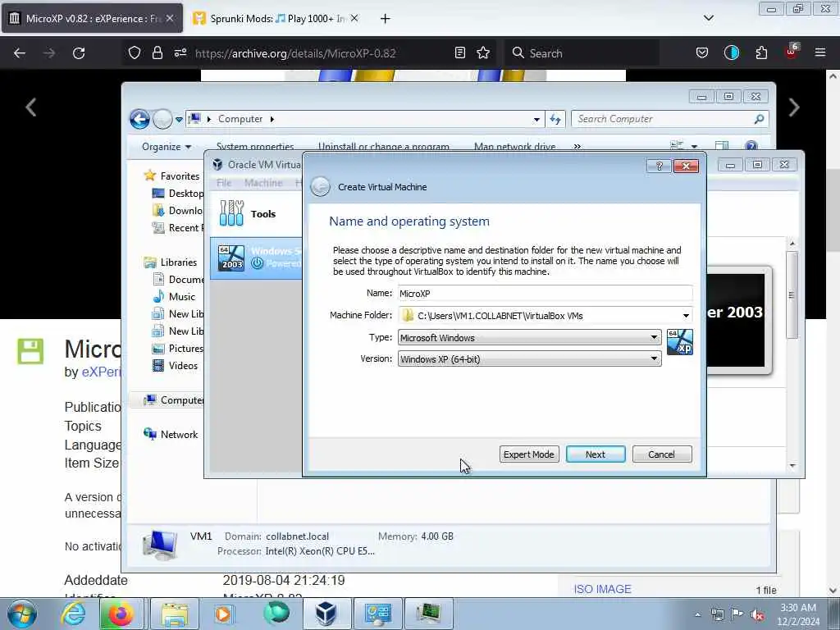This screenshot has height=630, width=840.
Task: Close the Sprunki Mods tab
Action: point(354,18)
